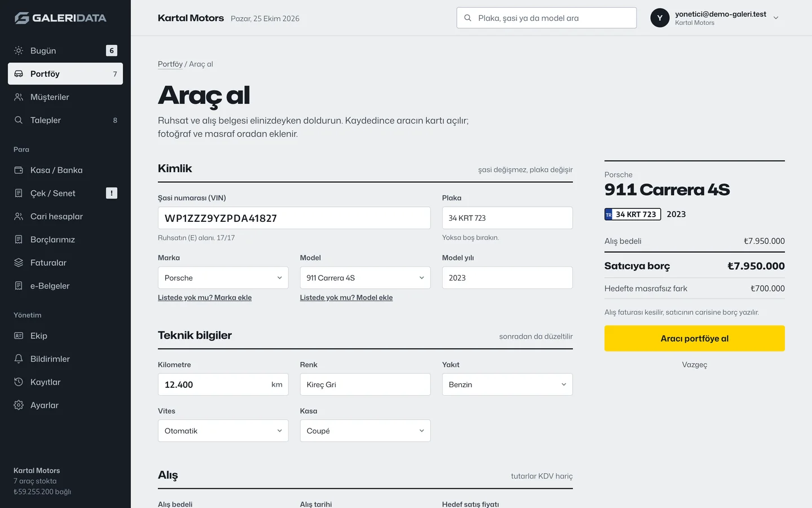Click the exclamation badge on Çek / Senet
This screenshot has height=508, width=812.
pyautogui.click(x=112, y=193)
